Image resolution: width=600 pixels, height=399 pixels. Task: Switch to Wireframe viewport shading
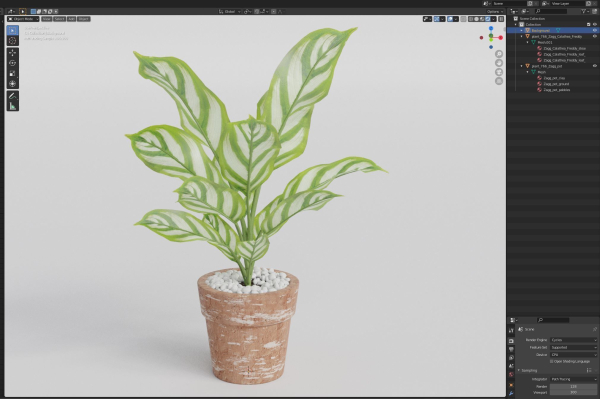[x=471, y=19]
